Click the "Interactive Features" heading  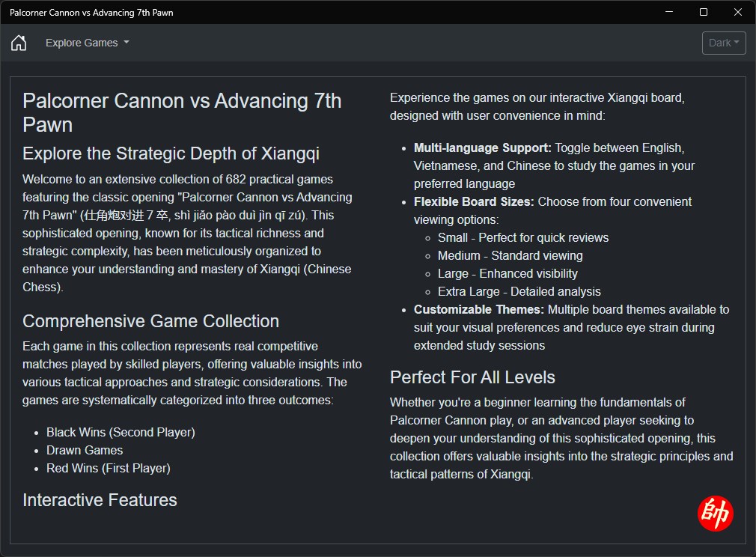(100, 500)
